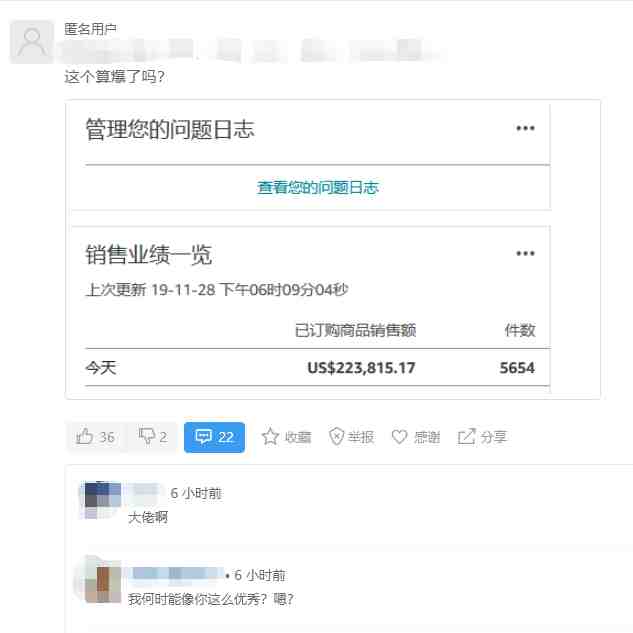
Task: Open the 匿名用户 username link
Action: pos(90,29)
